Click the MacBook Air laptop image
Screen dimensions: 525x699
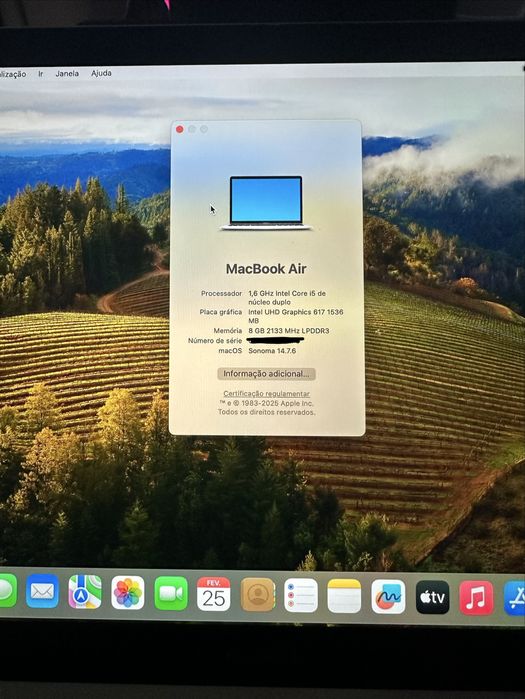[266, 203]
